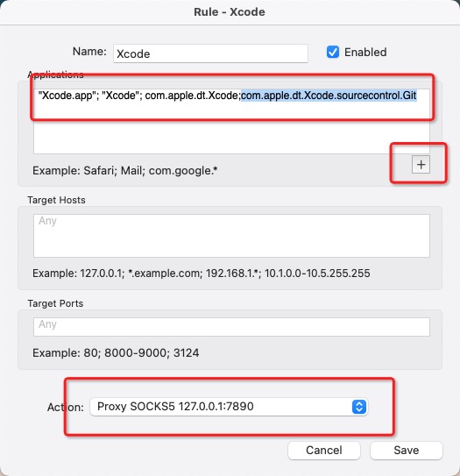Click the Target Hosts example text
The height and width of the screenshot is (476, 460).
tap(202, 274)
